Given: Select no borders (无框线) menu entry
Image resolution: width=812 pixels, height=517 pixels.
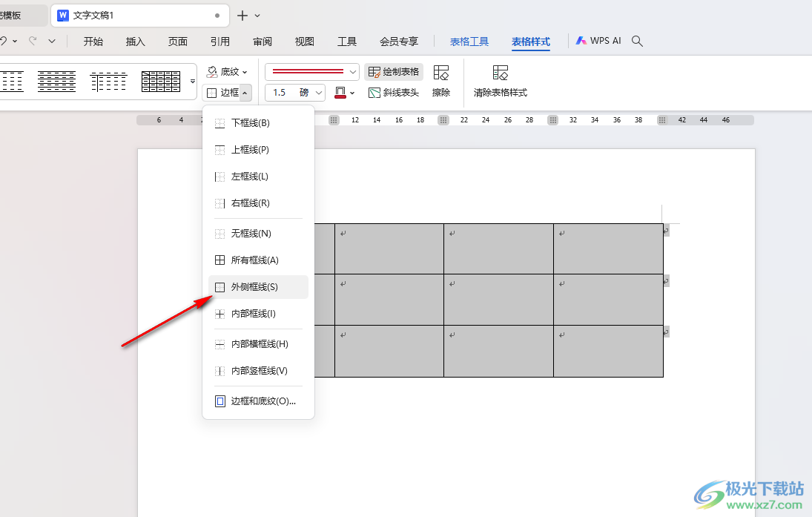Looking at the screenshot, I should point(251,234).
